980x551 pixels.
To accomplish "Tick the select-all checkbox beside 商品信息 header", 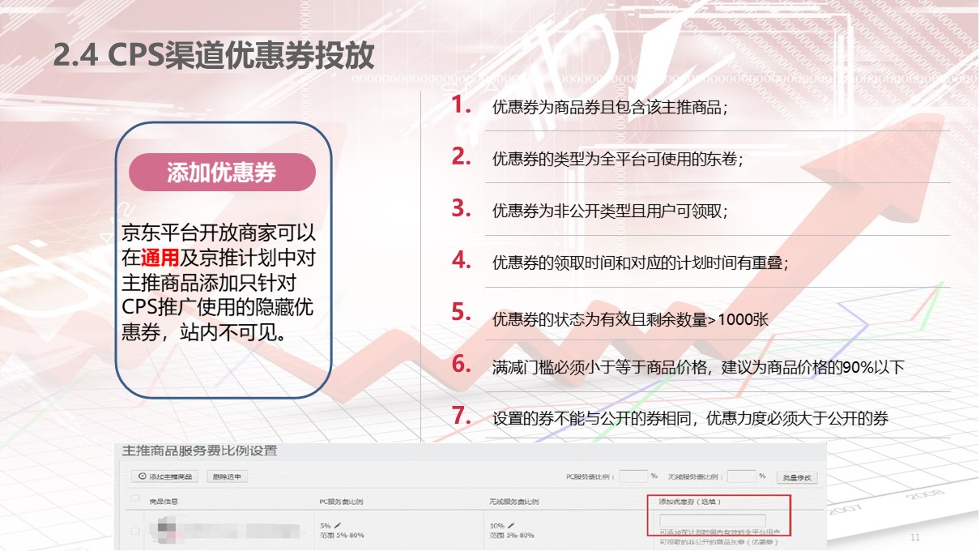I will [x=135, y=498].
